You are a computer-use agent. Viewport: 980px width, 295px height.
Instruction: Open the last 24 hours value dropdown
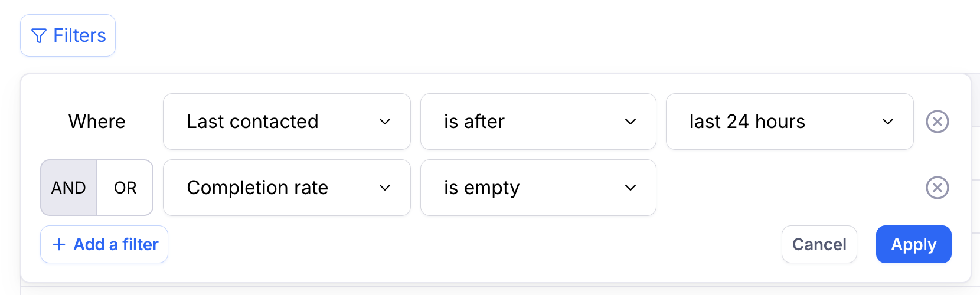(x=790, y=122)
